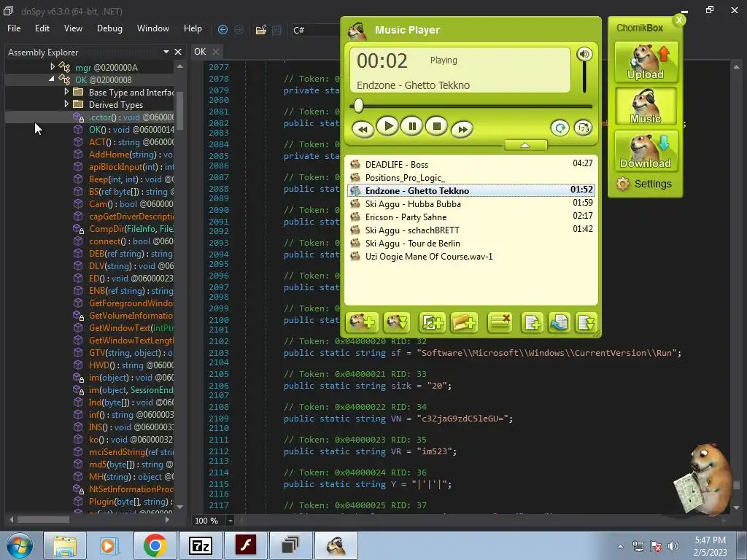747x560 pixels.
Task: Click the track seek slider handle
Action: (359, 106)
